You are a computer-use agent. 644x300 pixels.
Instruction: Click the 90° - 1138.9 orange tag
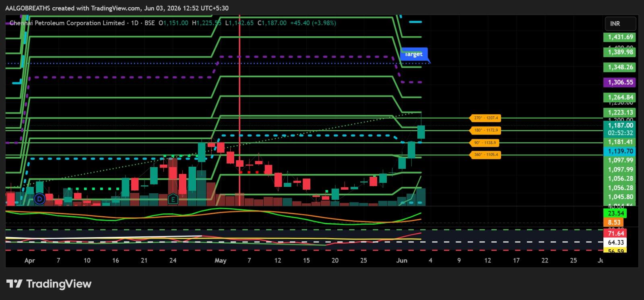point(485,143)
